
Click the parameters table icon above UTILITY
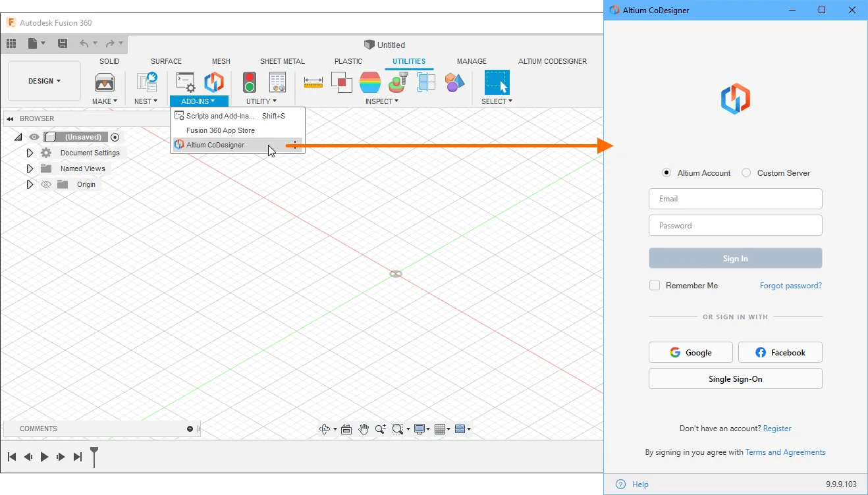277,82
